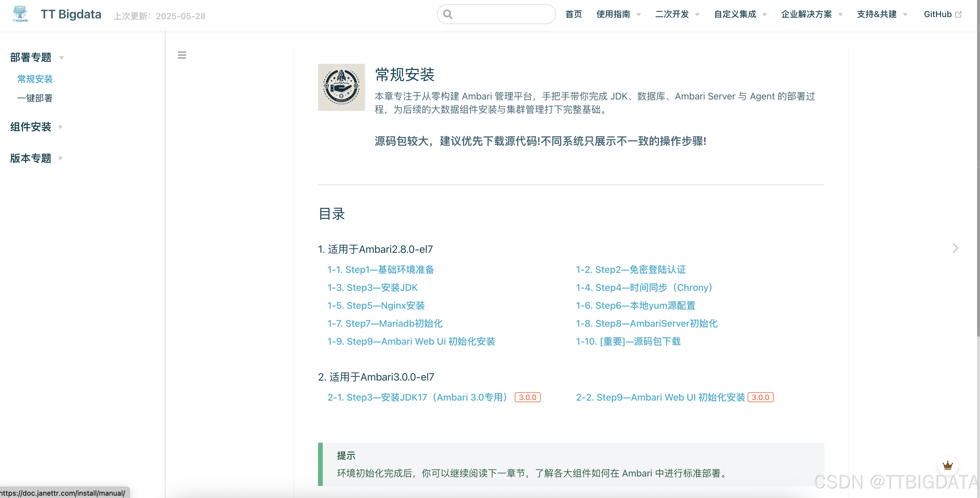
Task: Click the TT Bigdata tree logo
Action: point(20,14)
